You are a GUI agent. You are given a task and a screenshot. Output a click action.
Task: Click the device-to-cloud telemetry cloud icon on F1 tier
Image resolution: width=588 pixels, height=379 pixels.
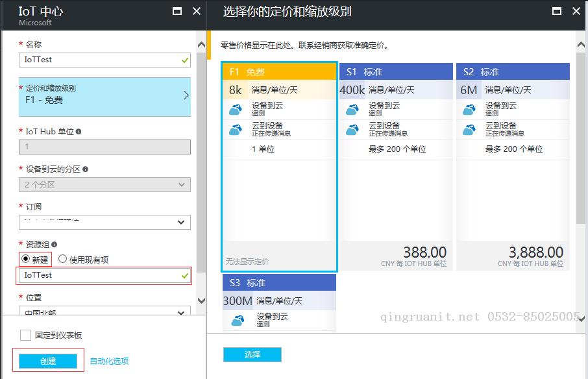click(x=235, y=109)
